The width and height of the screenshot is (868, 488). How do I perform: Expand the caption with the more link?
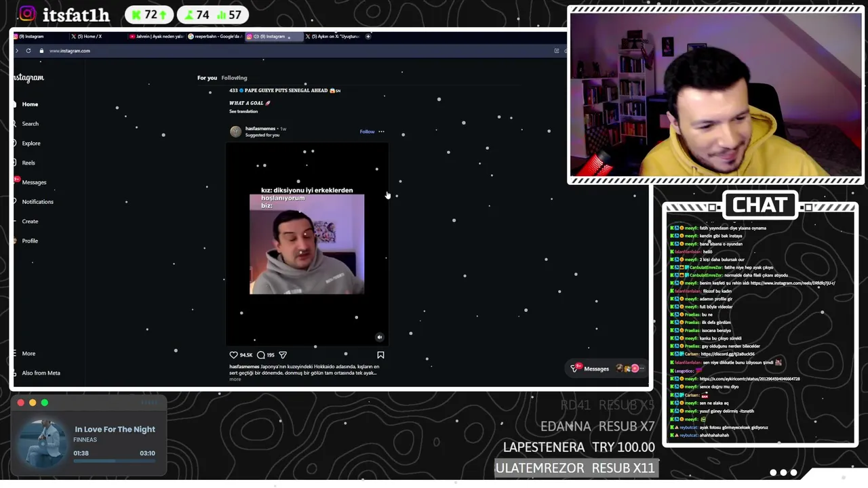235,380
